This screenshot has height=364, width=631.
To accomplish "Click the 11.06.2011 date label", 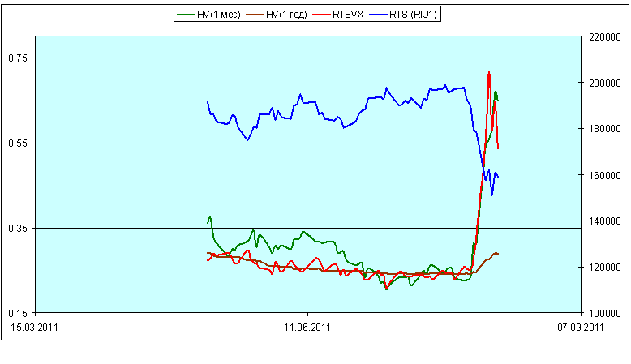I will click(x=307, y=327).
